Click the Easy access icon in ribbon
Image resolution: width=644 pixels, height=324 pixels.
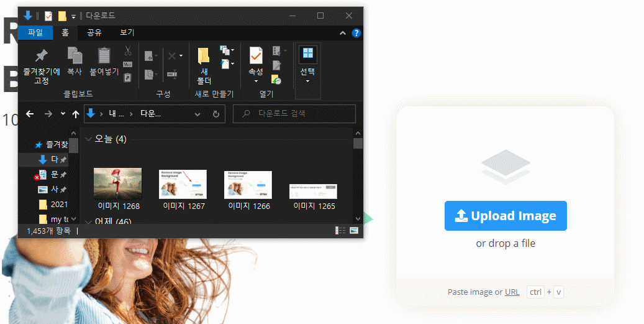coord(225,63)
